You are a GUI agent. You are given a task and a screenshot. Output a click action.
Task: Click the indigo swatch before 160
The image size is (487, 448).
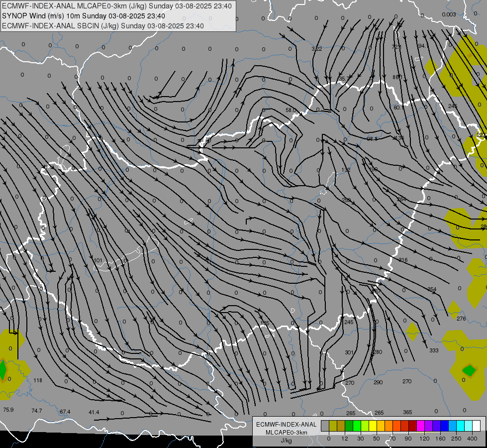click(x=437, y=426)
